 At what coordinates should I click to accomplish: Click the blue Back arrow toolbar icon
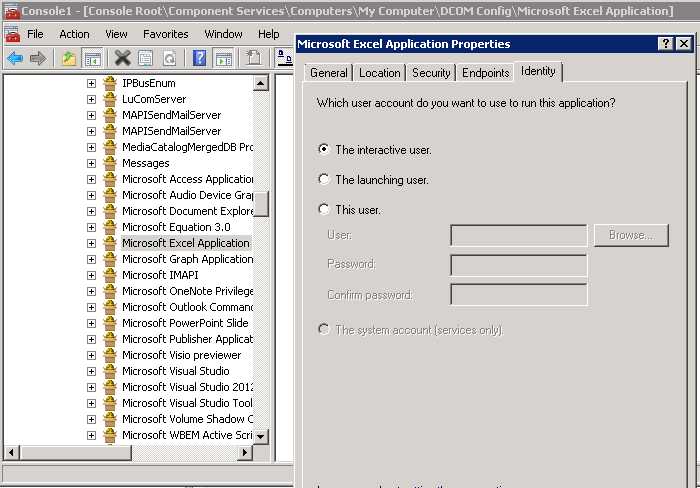point(15,58)
